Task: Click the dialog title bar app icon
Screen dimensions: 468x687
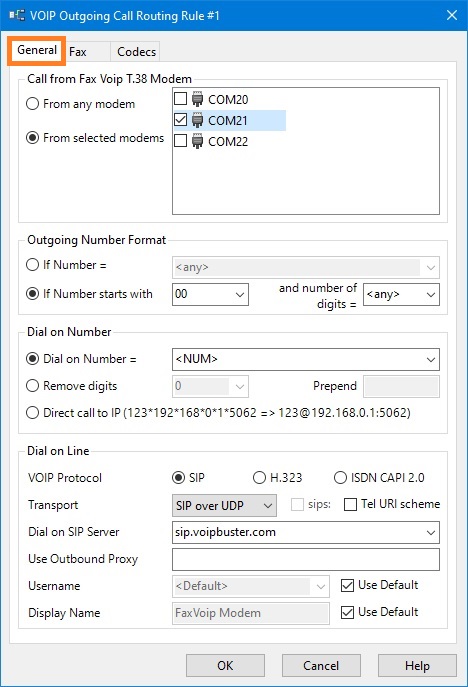Action: point(17,15)
